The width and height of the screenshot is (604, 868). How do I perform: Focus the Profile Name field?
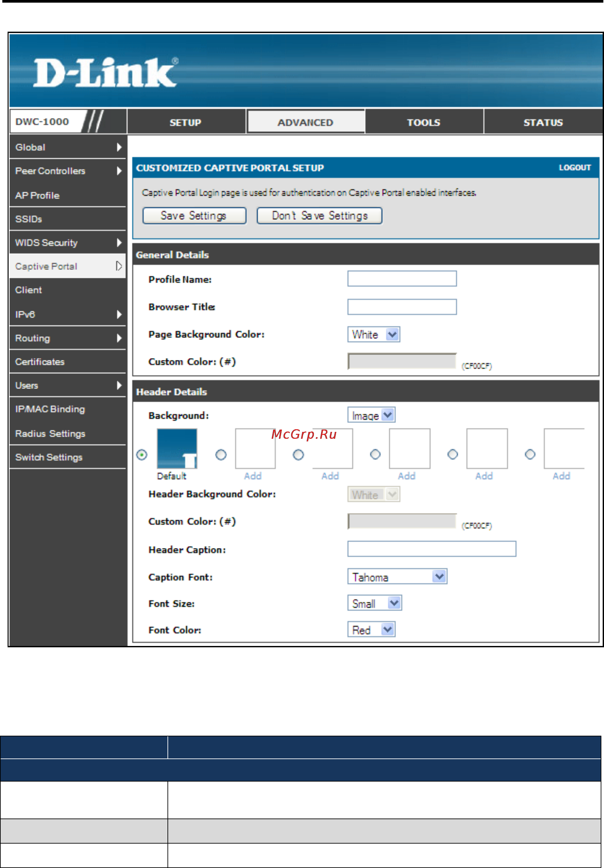pos(402,279)
